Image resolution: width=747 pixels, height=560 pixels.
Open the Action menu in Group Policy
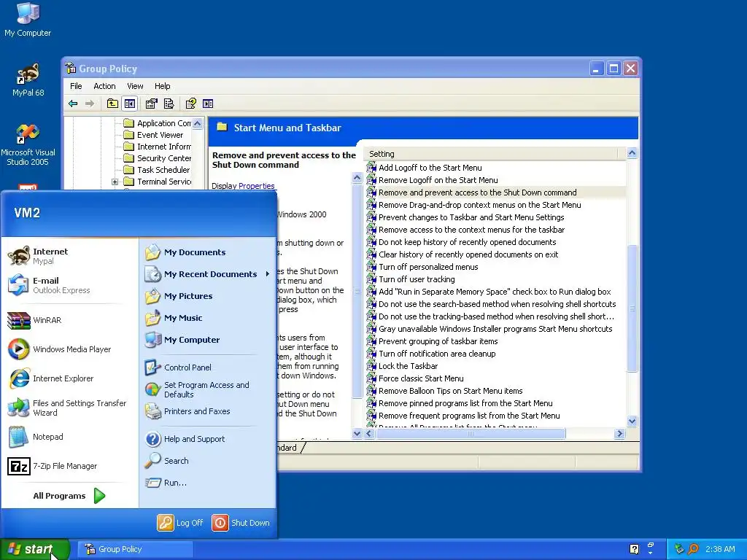tap(104, 86)
